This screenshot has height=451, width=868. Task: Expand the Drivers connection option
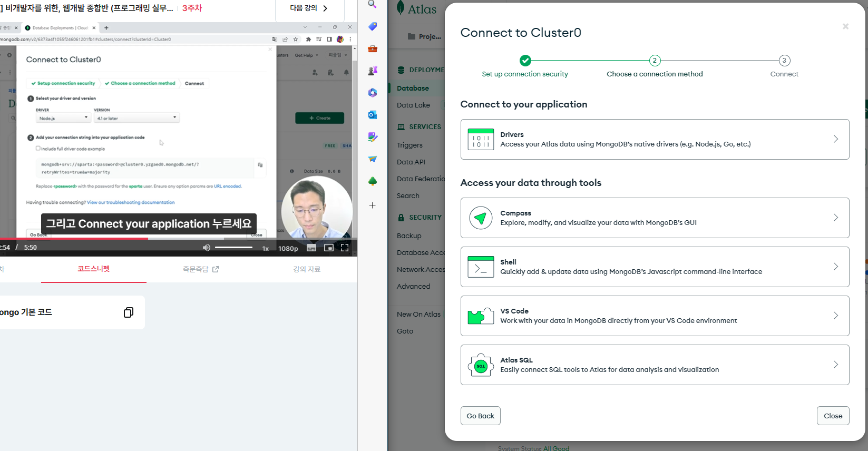point(655,139)
